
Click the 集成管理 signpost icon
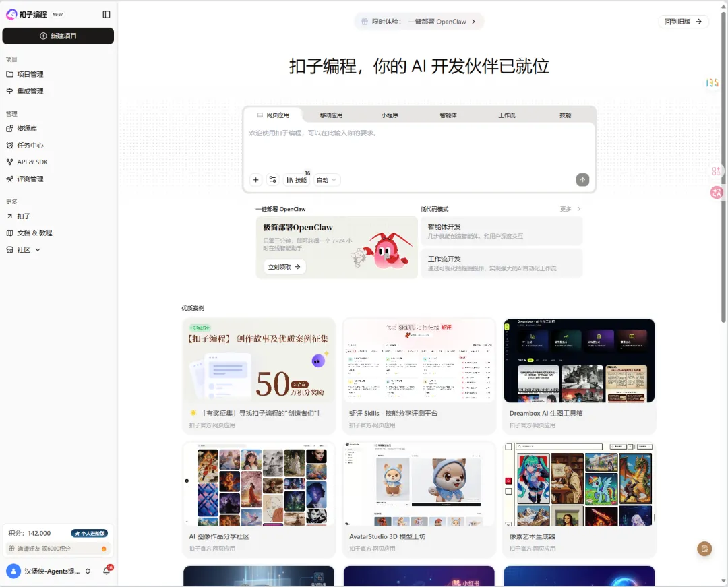pos(9,91)
